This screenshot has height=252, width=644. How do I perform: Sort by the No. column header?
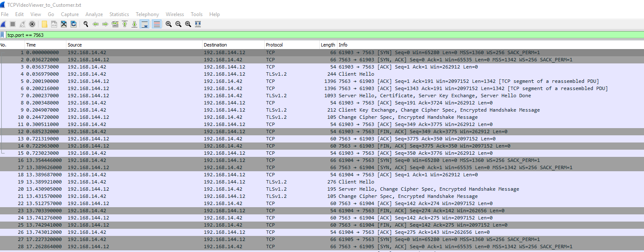12,45
